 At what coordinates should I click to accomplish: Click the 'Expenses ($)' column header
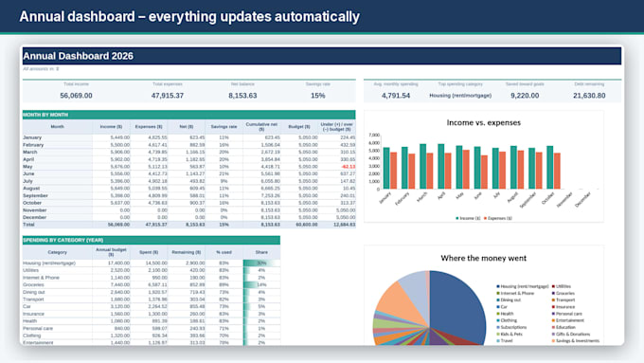pos(149,127)
